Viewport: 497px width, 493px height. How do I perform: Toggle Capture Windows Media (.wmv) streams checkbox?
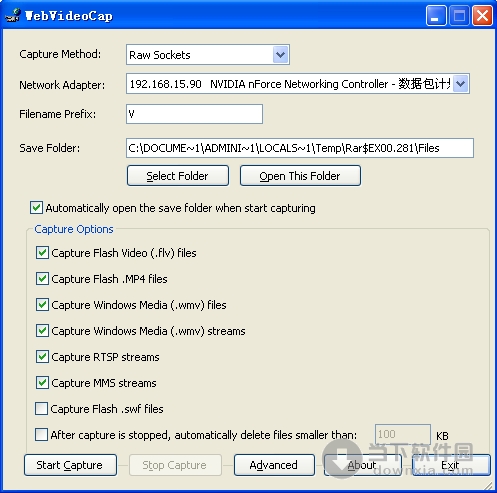(x=42, y=331)
